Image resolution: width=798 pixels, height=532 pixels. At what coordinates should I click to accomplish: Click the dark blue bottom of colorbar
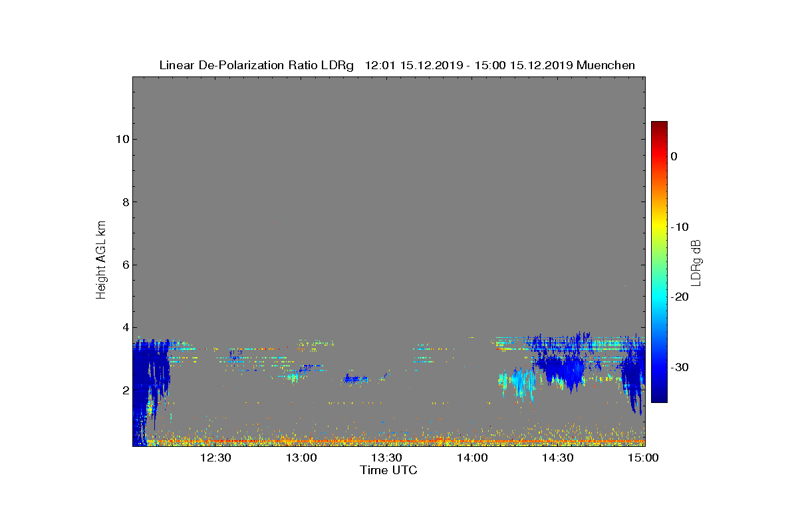click(659, 398)
